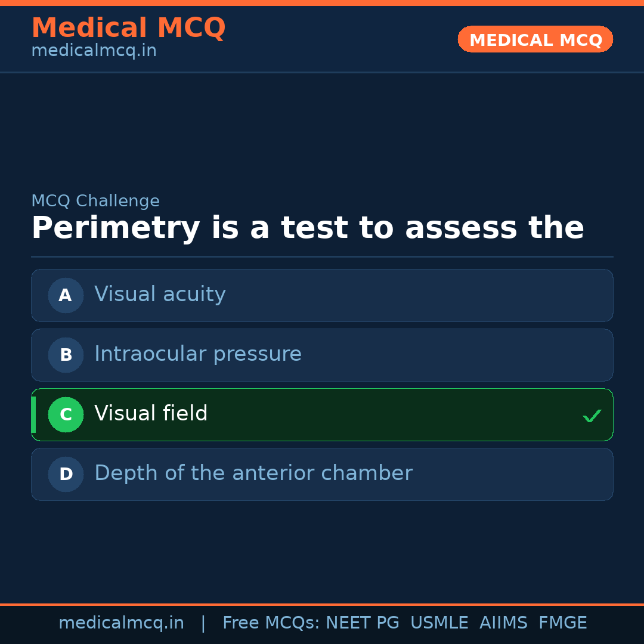Screen dimensions: 644x644
Task: Click the Medical MCQ header title
Action: [x=128, y=28]
